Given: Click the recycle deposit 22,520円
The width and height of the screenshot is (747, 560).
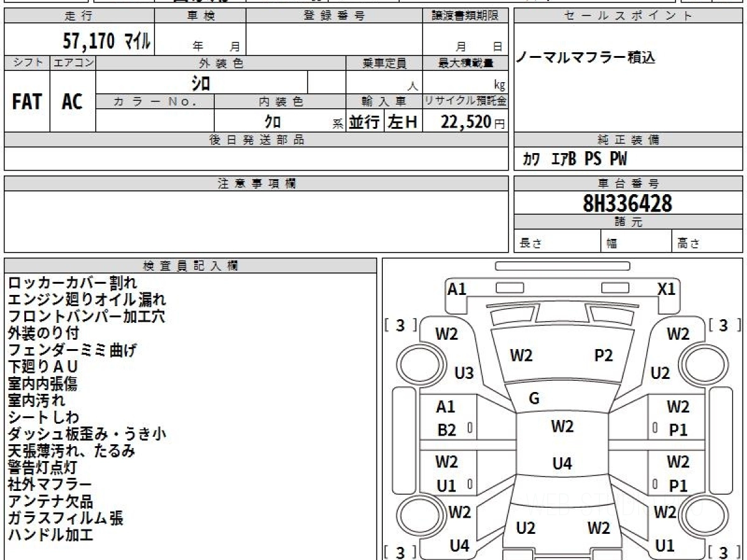Looking at the screenshot, I should [x=473, y=121].
